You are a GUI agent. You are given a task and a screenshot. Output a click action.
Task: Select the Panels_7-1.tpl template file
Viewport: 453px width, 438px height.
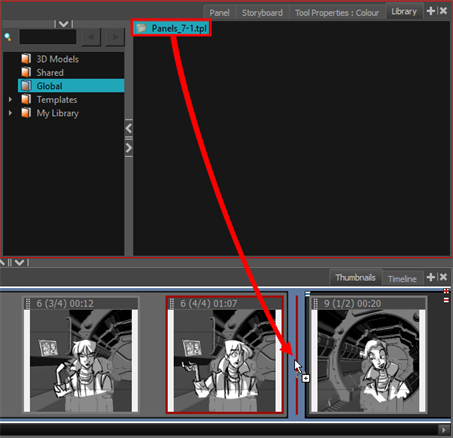click(x=171, y=28)
